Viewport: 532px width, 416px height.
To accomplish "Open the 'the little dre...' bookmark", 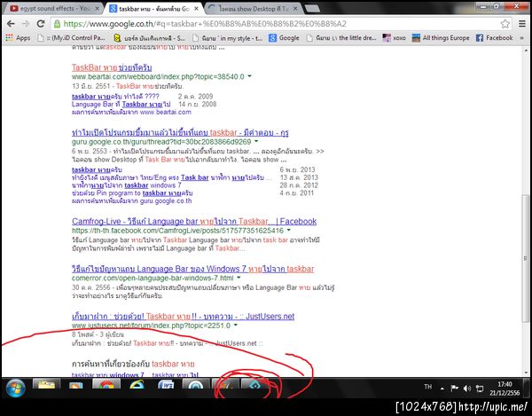I will coord(341,38).
